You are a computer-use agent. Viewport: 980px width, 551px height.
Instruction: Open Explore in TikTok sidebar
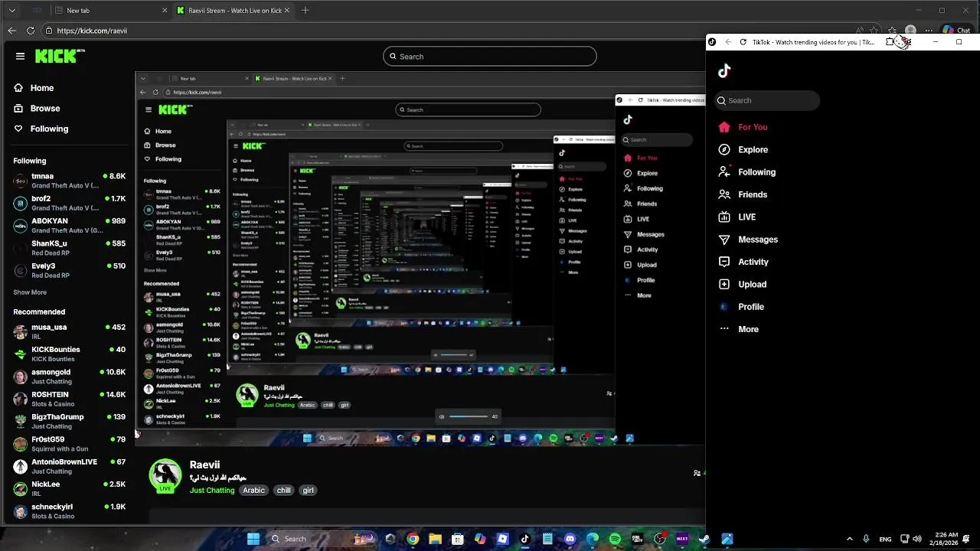point(743,150)
